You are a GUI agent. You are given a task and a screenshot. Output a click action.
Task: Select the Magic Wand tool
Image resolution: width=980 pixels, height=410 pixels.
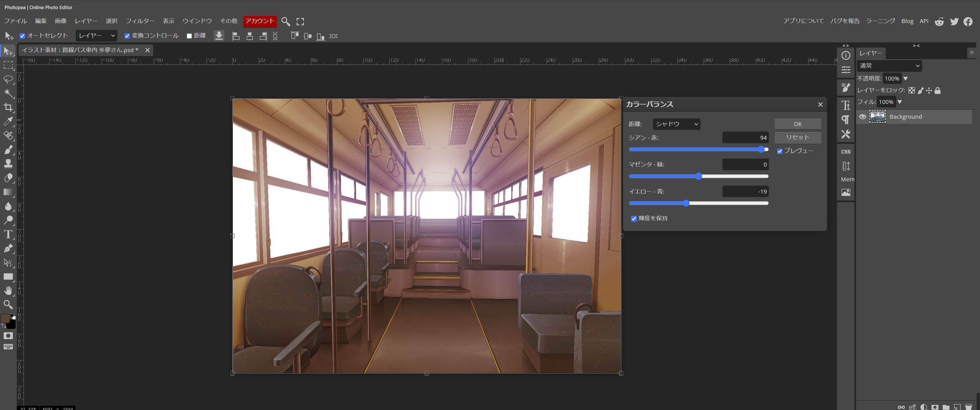click(x=8, y=94)
